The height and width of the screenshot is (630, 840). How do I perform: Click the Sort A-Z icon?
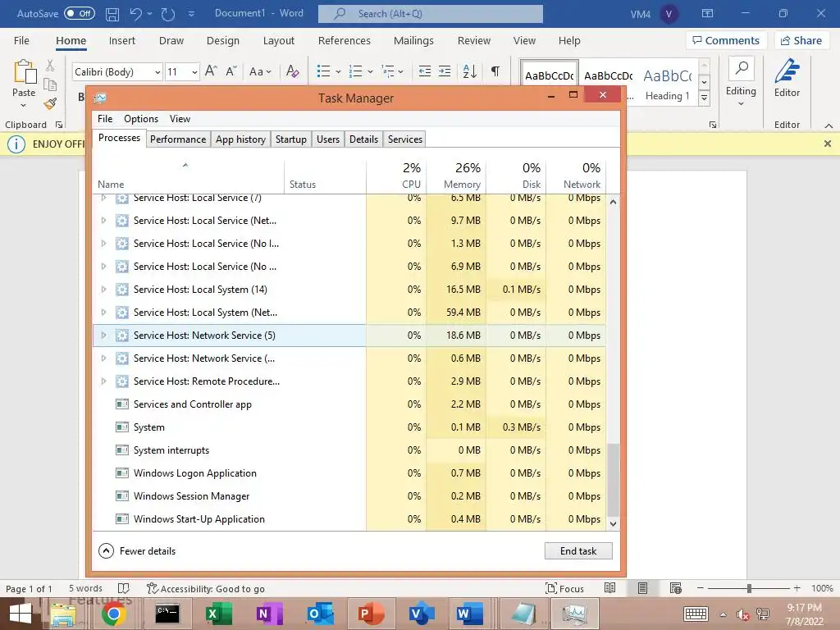pyautogui.click(x=470, y=71)
